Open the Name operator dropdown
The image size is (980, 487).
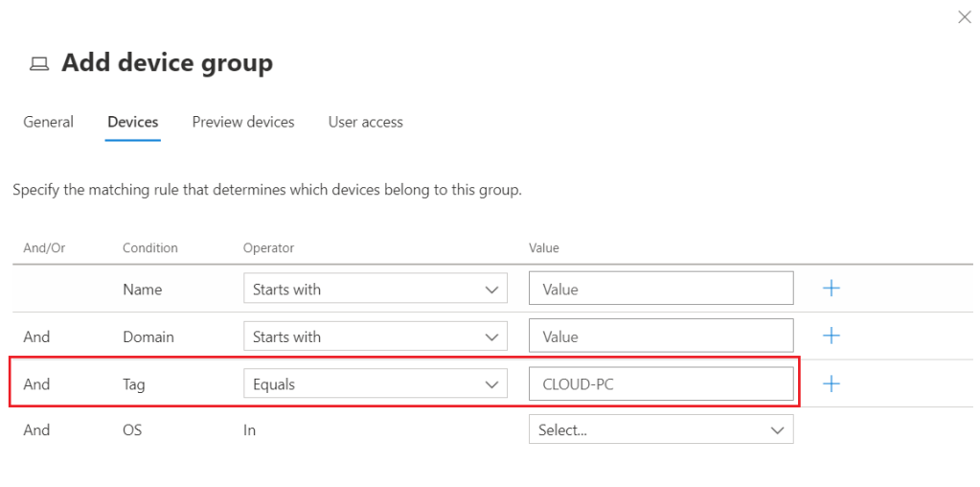pyautogui.click(x=375, y=289)
